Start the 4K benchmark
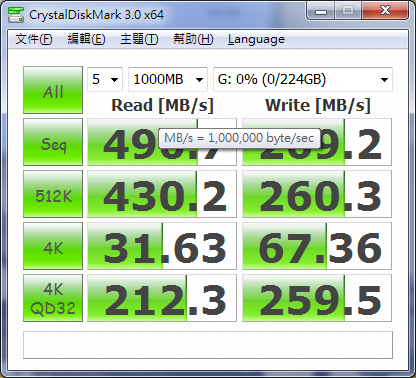 pyautogui.click(x=53, y=246)
